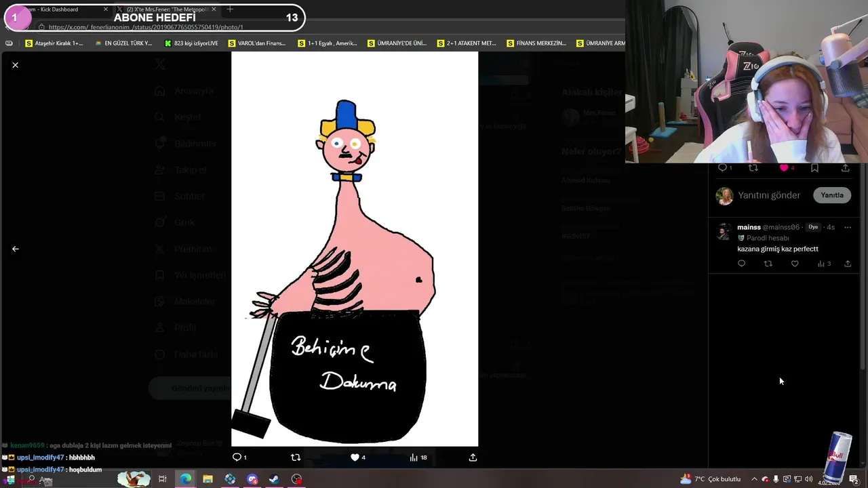The height and width of the screenshot is (488, 868).
Task: Open File Explorer from the taskbar
Action: coord(208,479)
